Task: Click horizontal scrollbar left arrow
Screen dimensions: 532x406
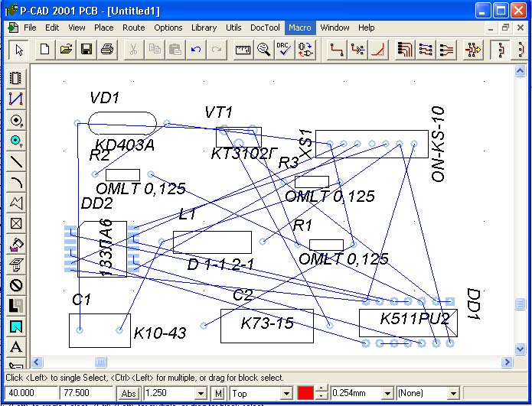Action: (37, 362)
